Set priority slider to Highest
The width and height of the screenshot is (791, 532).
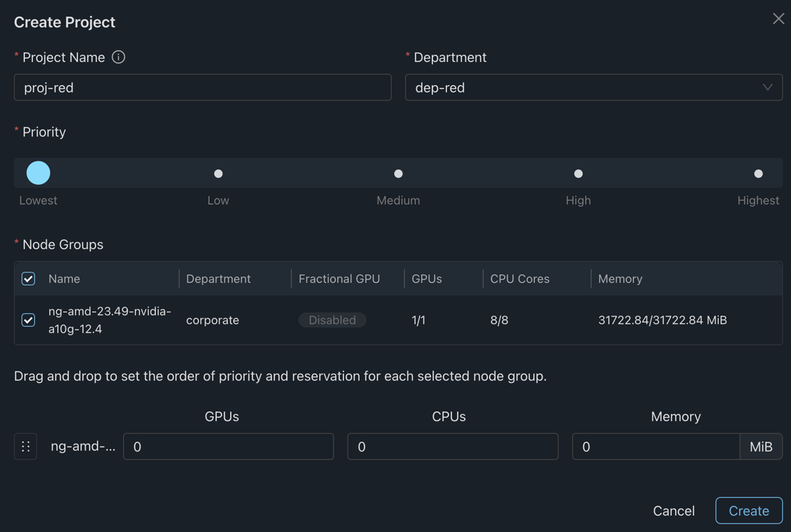click(x=758, y=173)
